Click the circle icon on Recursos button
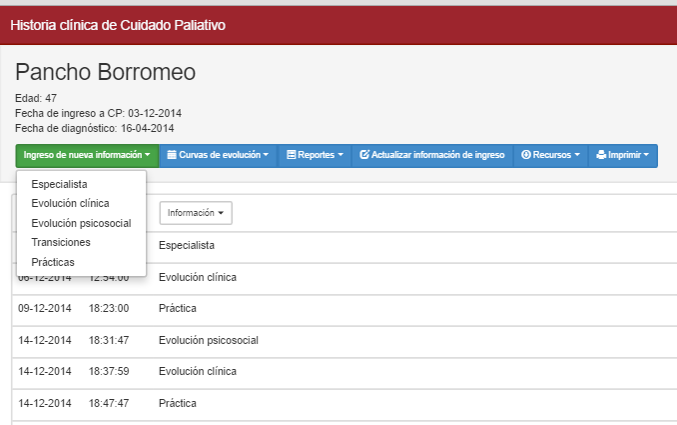677x425 pixels. (526, 156)
